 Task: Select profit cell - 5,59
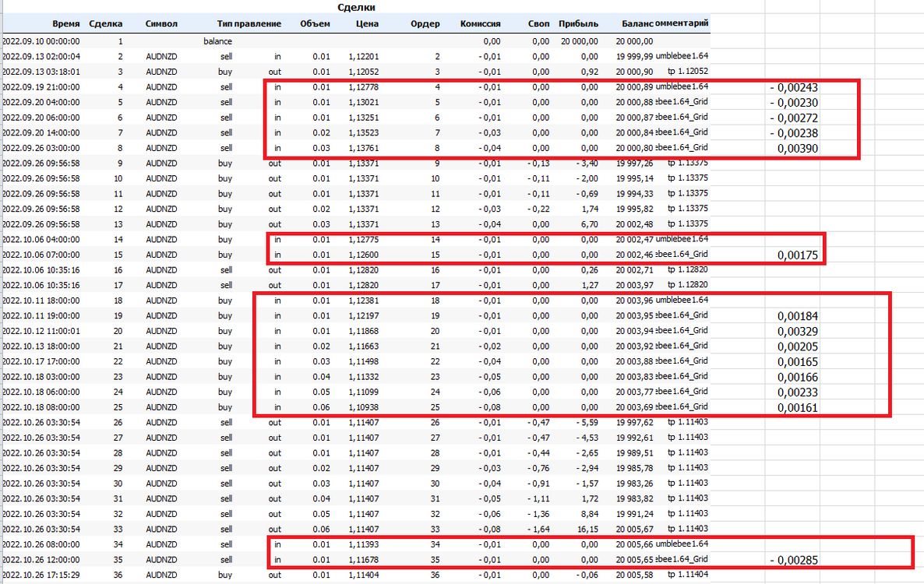pos(587,423)
